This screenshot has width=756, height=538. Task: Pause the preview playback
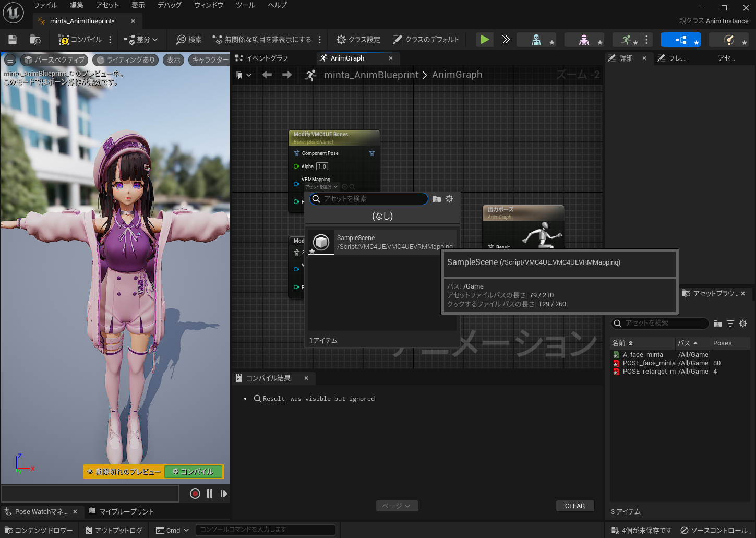(210, 494)
